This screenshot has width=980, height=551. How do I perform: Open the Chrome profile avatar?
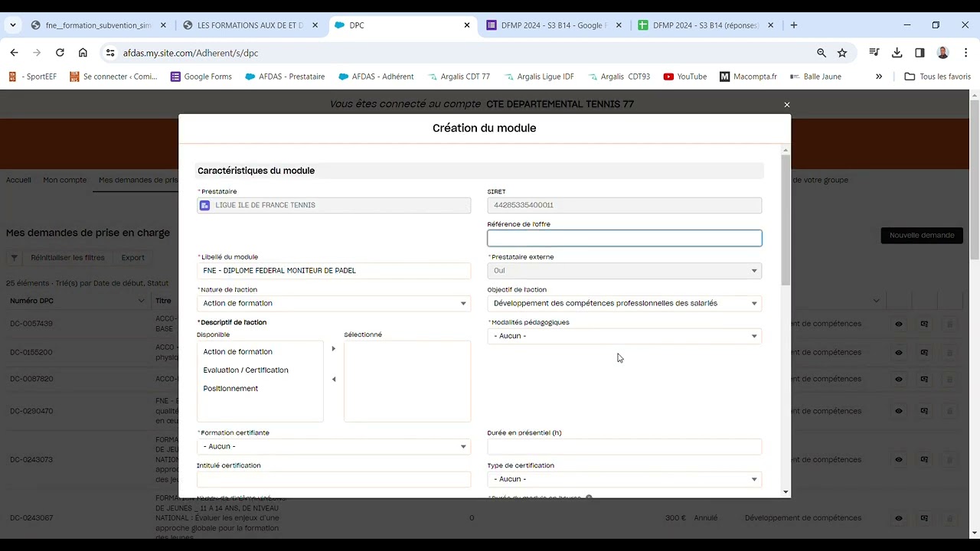click(x=943, y=53)
